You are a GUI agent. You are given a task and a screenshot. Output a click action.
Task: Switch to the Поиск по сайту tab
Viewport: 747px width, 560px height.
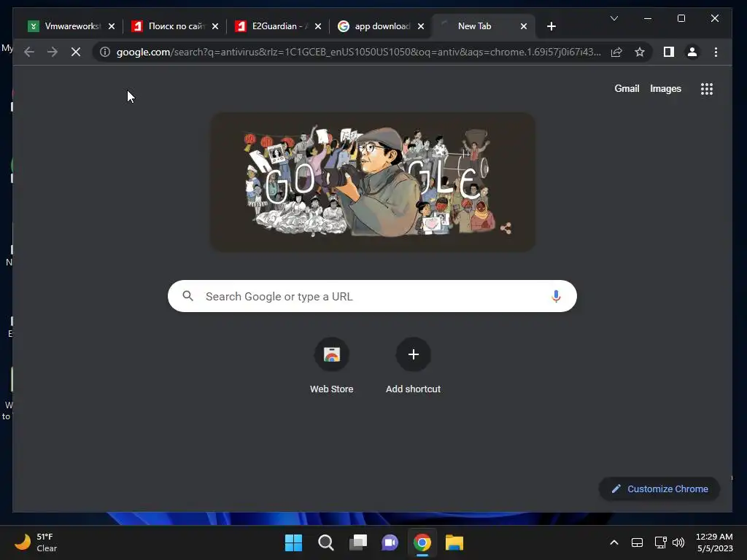point(176,26)
